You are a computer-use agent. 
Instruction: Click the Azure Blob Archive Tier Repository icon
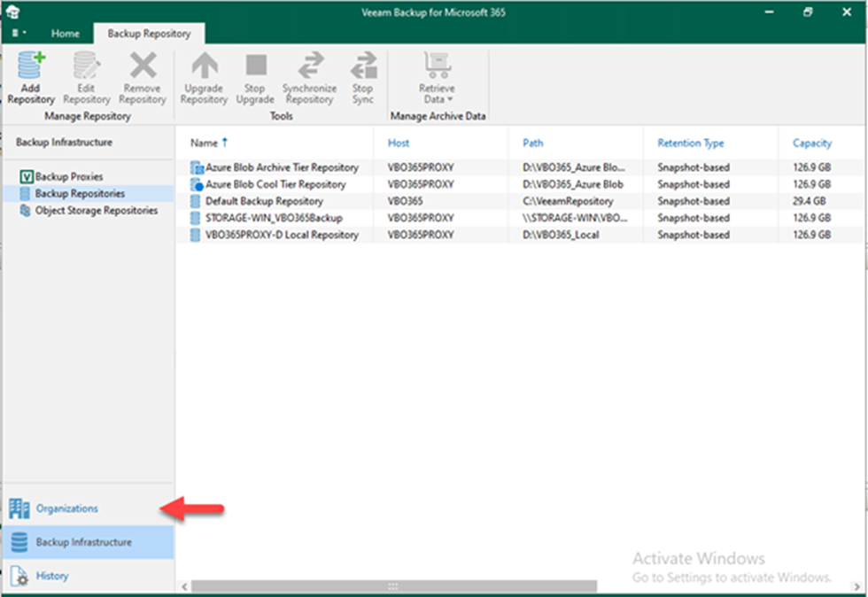pos(197,167)
